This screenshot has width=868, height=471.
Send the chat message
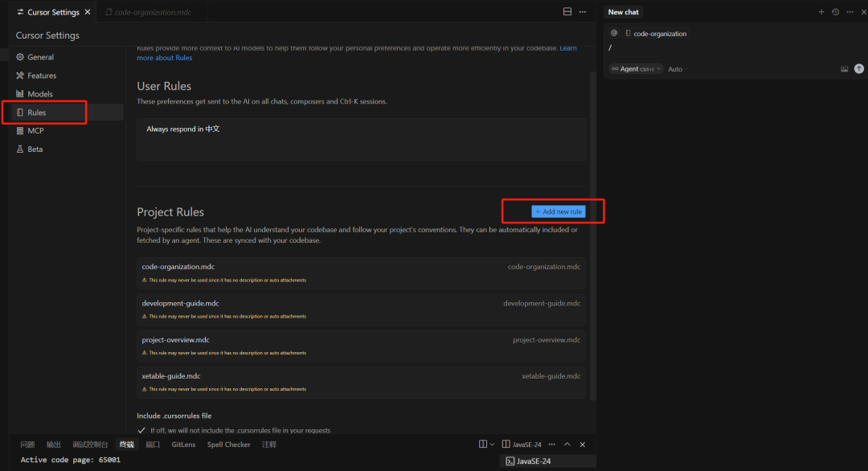coord(858,68)
